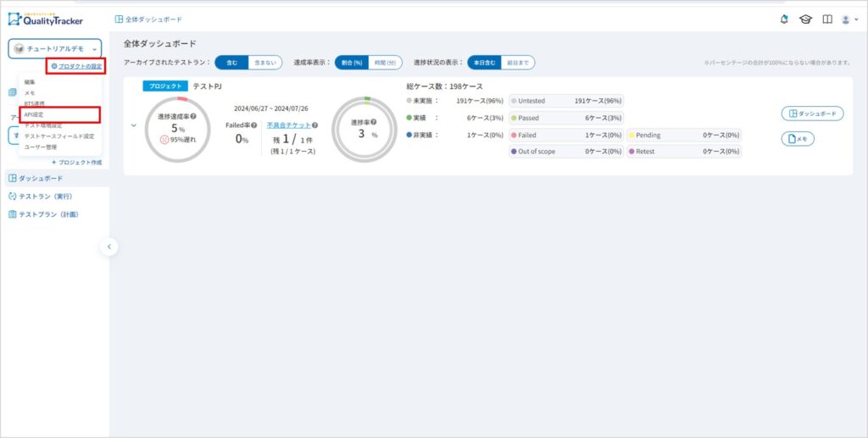Image resolution: width=868 pixels, height=438 pixels.
Task: Click the help icon next to 不具合チケット
Action: (315, 125)
